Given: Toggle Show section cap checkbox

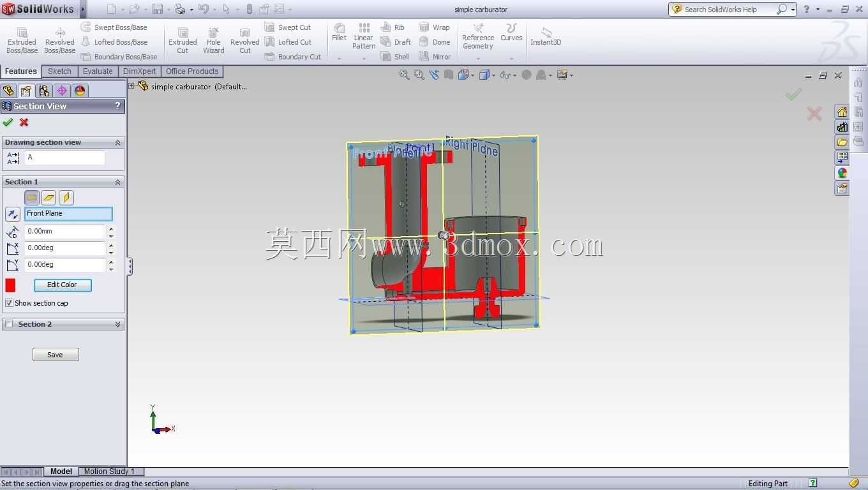Looking at the screenshot, I should click(9, 303).
